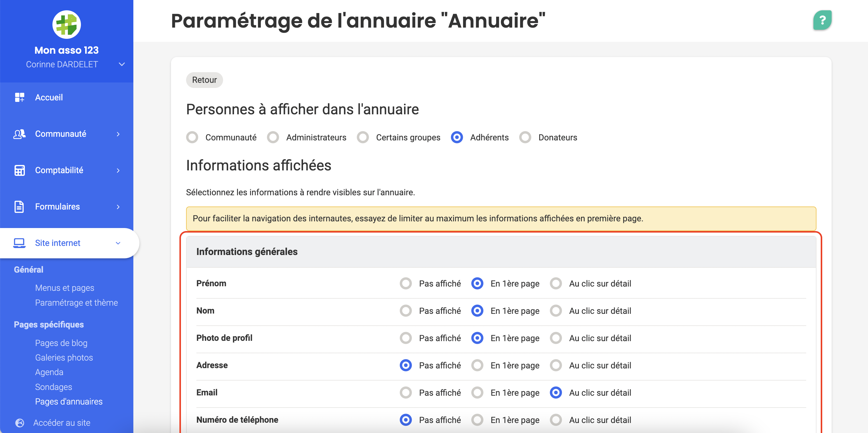This screenshot has width=868, height=433.
Task: Set Numéro de téléphone to Pas affiché
Action: click(406, 420)
